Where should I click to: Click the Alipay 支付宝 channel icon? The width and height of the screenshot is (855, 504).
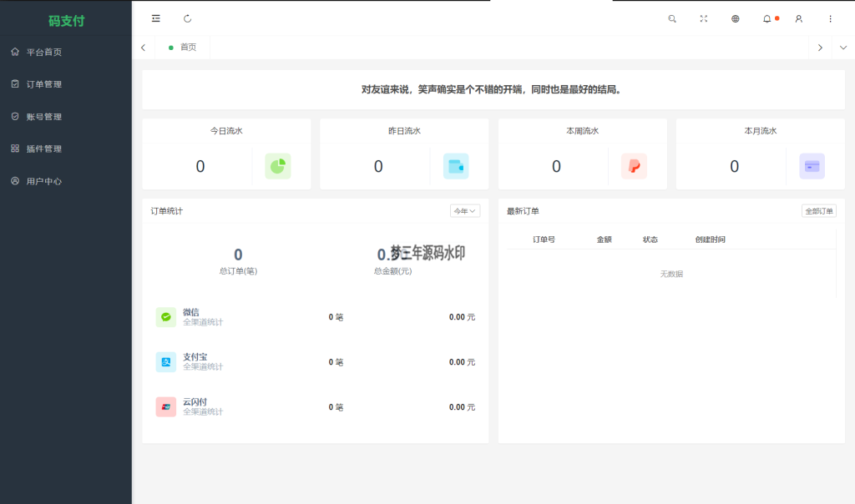tap(166, 362)
